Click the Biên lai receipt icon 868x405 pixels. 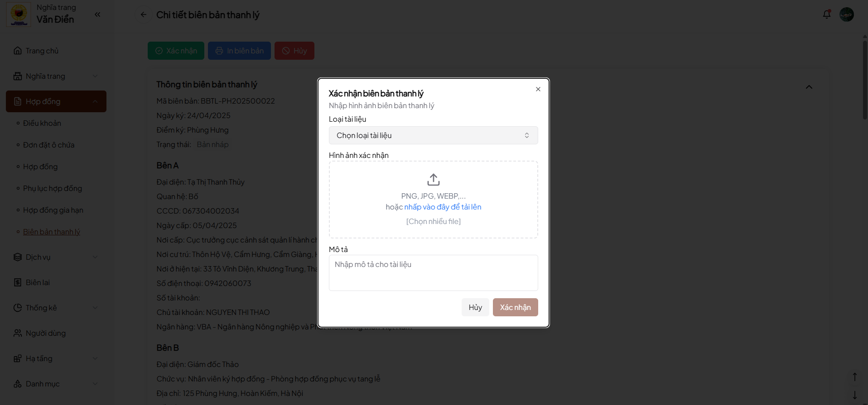tap(18, 282)
